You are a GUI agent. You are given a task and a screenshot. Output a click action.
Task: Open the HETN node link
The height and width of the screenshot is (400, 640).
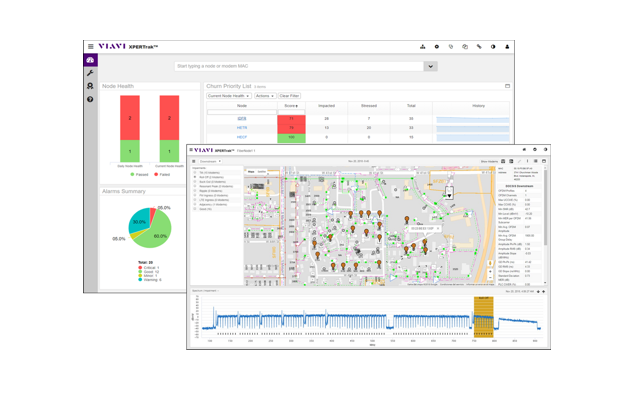(x=242, y=128)
